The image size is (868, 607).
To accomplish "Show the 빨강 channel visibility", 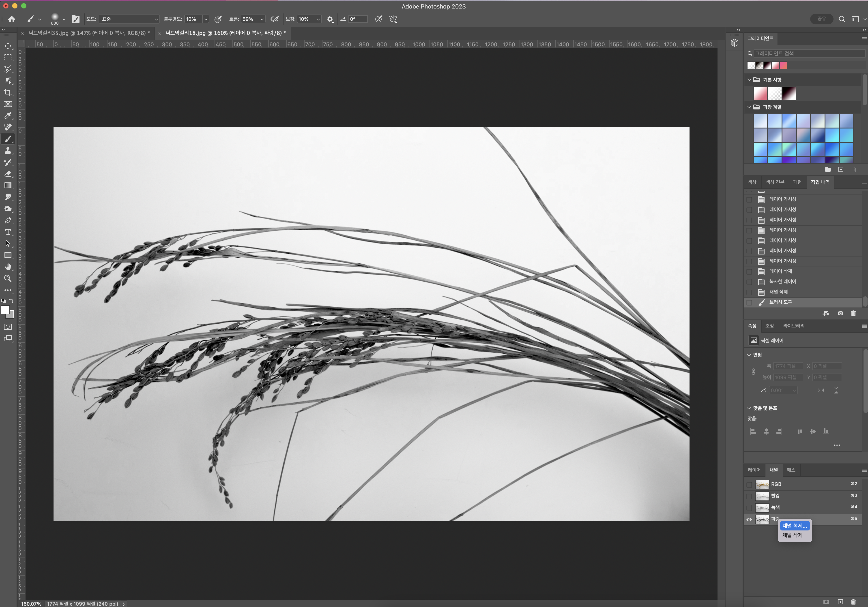I will (x=749, y=496).
